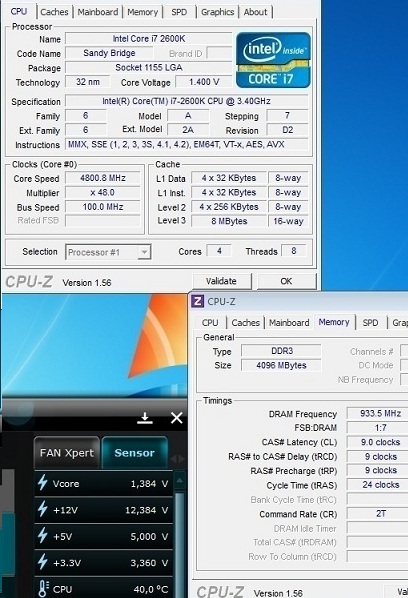Screen dimensions: 408x598
Task: Switch to FAN Xpert tab
Action: pyautogui.click(x=67, y=453)
